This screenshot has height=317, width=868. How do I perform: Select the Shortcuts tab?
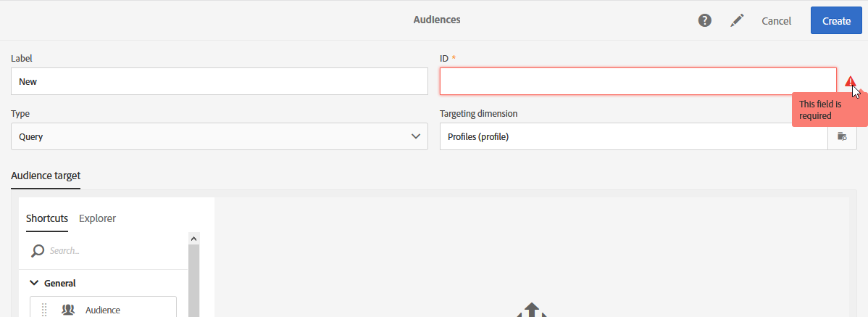[47, 218]
